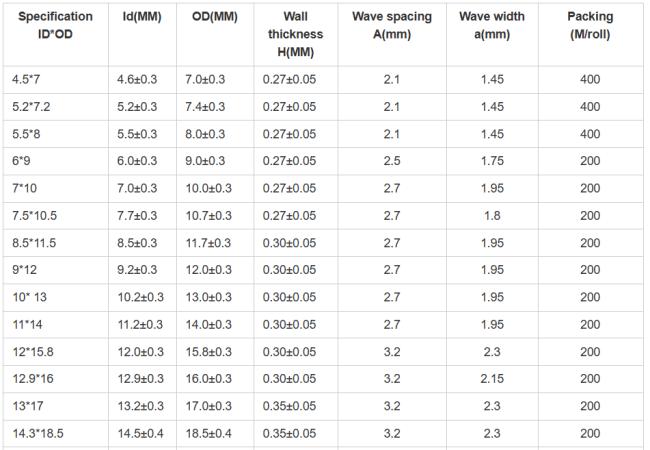
Task: Click the Specification ID*OD column header
Action: (55, 25)
